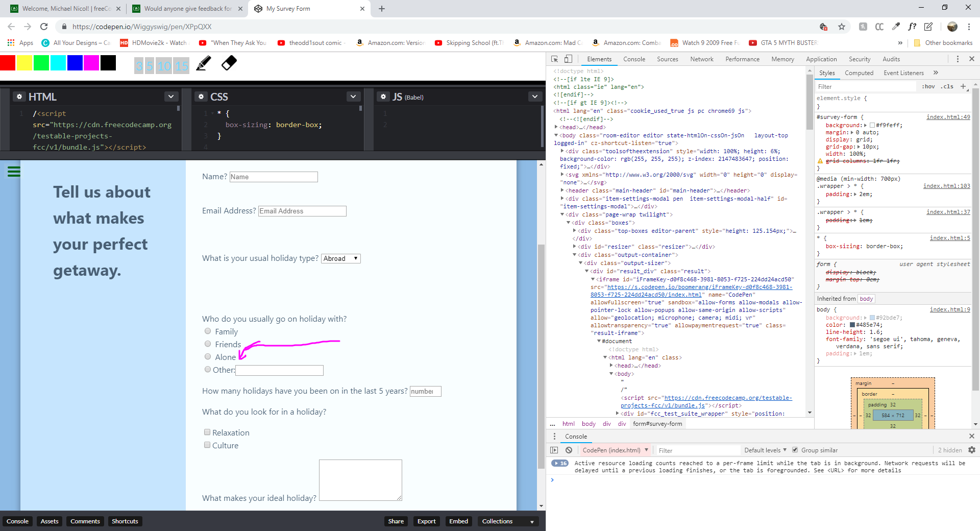
Task: Show more Styles pane tabs
Action: pyautogui.click(x=936, y=73)
